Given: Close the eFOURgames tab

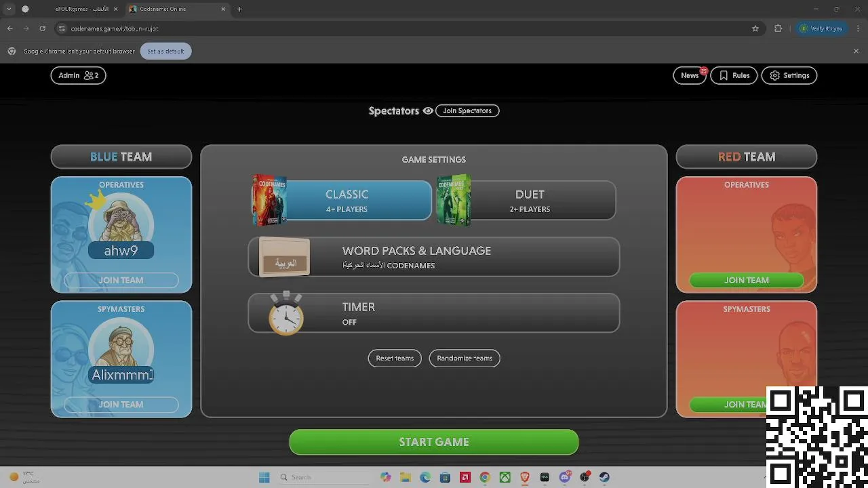Looking at the screenshot, I should [115, 9].
